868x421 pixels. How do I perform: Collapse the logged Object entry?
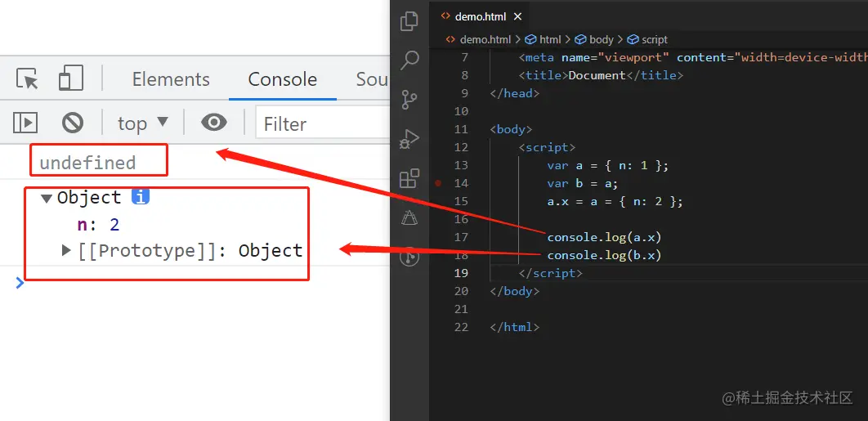point(47,199)
